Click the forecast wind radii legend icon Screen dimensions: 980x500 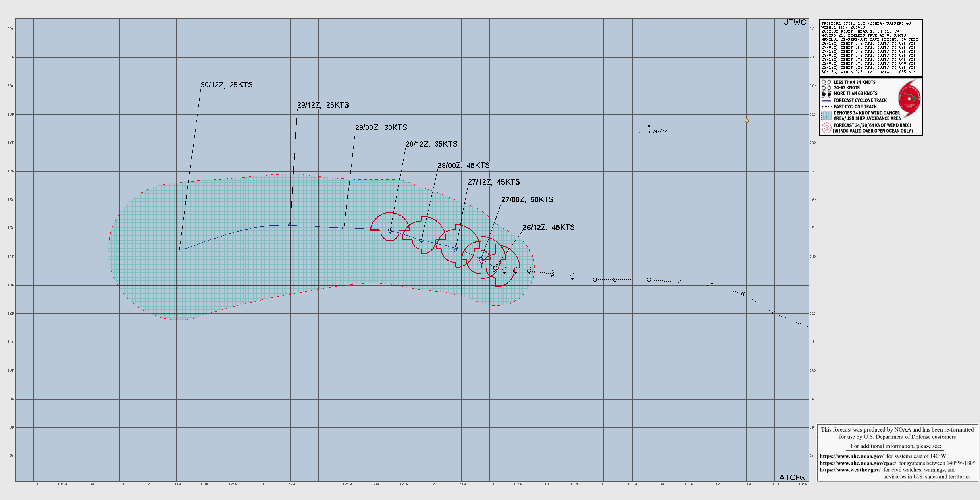(826, 128)
